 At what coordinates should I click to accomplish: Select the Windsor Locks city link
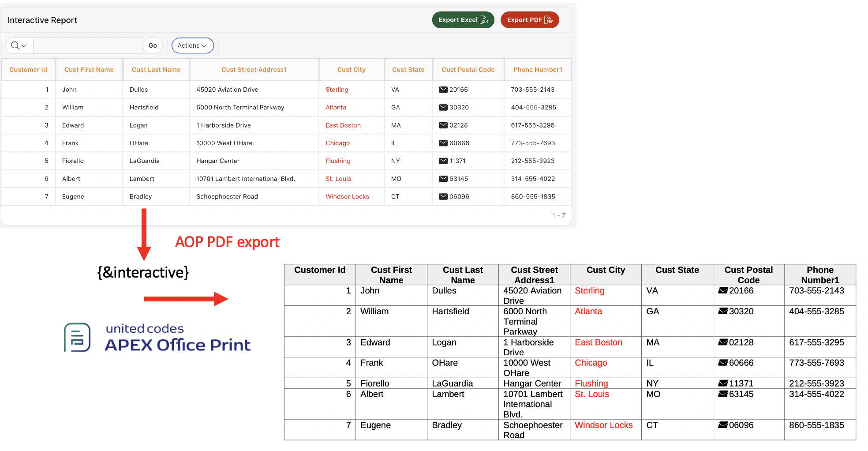coord(347,196)
